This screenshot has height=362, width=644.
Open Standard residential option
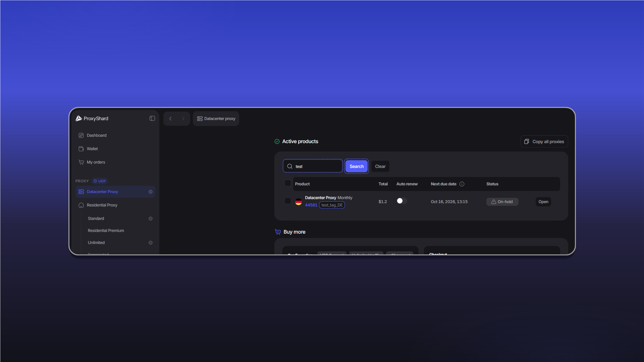pos(96,219)
